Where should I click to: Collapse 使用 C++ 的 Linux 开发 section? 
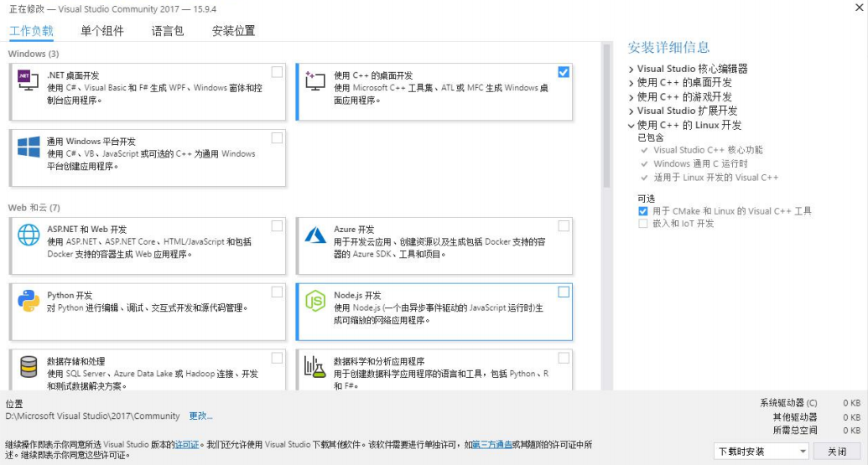631,126
